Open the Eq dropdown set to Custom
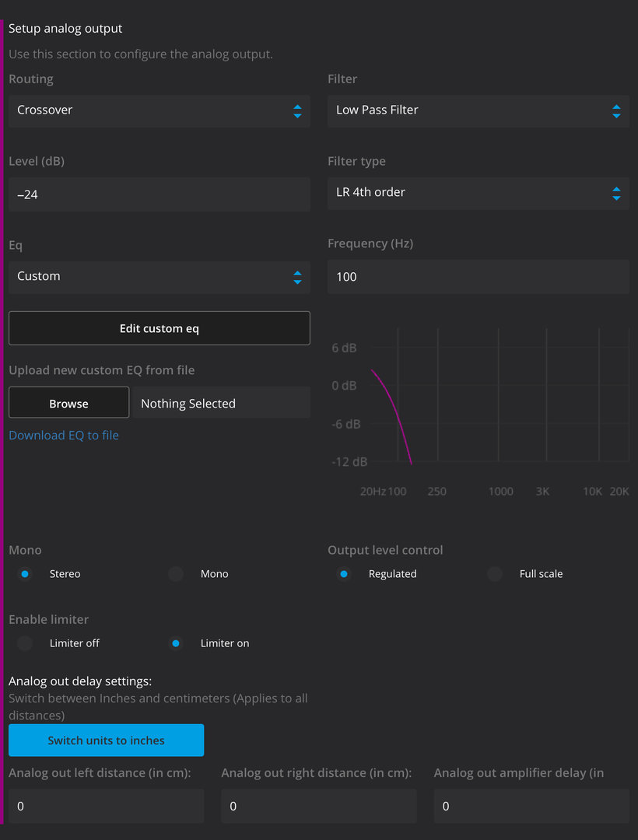The width and height of the screenshot is (638, 840). coord(159,277)
